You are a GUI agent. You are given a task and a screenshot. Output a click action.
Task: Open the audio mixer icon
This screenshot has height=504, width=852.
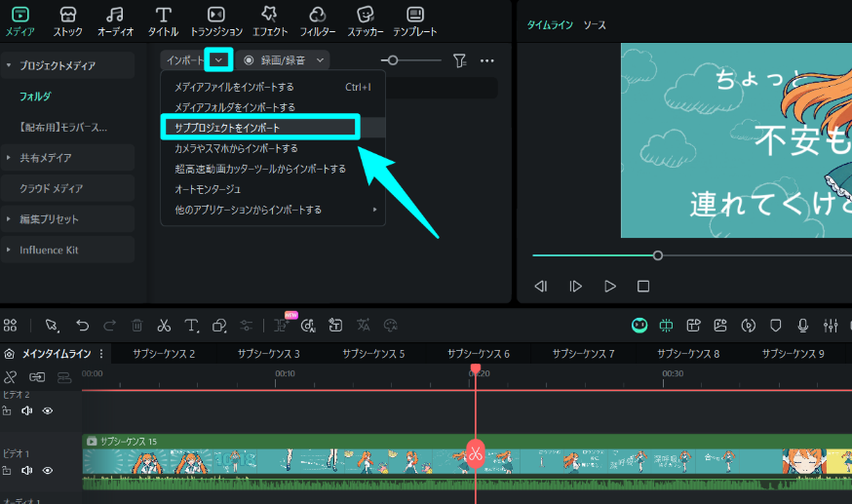831,326
